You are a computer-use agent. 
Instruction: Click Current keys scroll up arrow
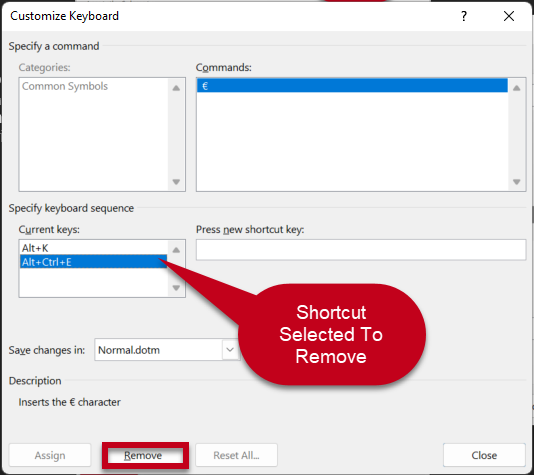176,250
